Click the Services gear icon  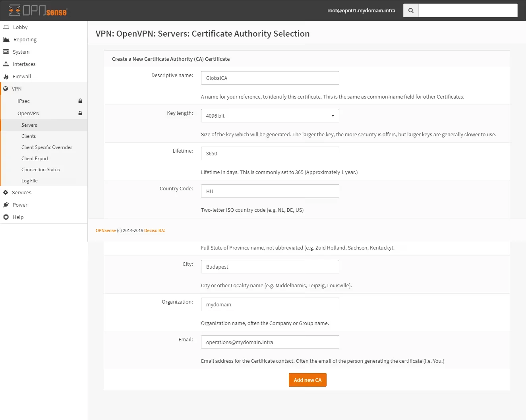coord(6,192)
